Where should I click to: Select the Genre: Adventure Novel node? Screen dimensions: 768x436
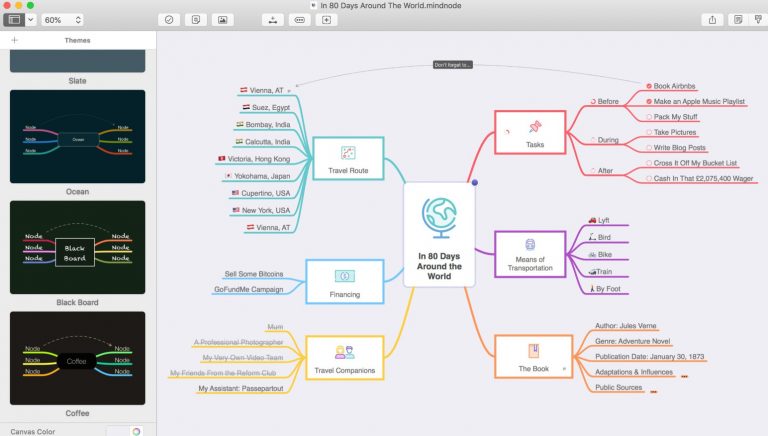[x=632, y=341]
